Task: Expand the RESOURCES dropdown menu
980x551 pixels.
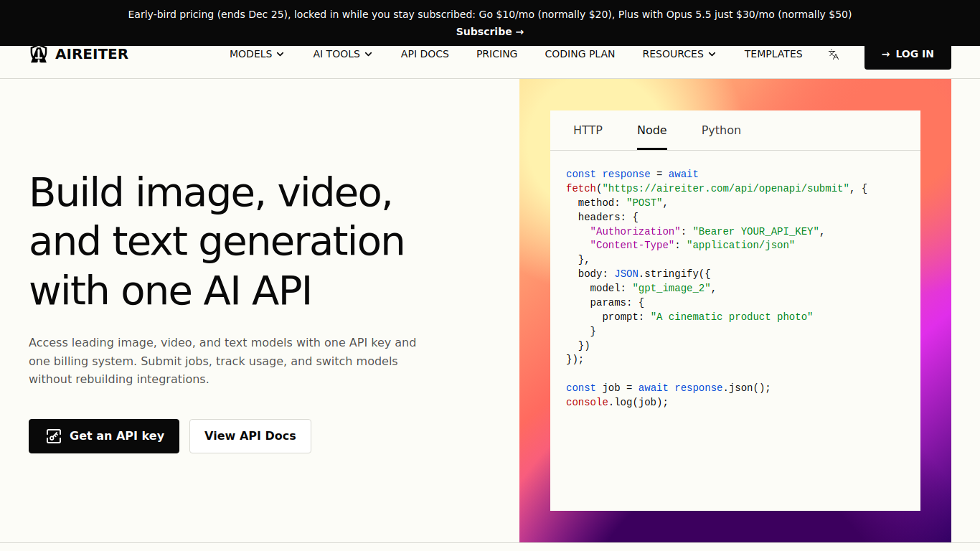Action: [x=679, y=54]
